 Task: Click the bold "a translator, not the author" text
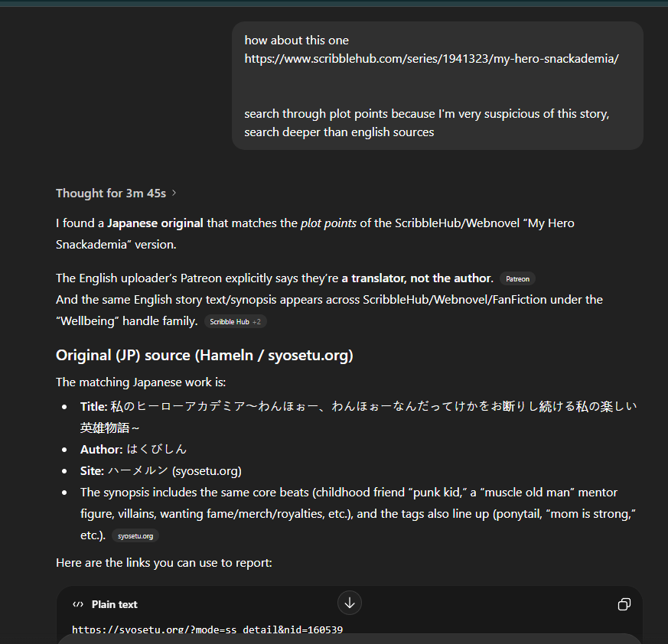coord(417,278)
